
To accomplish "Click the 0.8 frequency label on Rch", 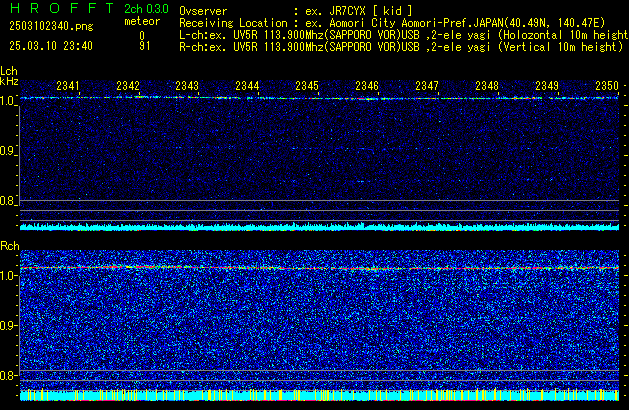I will 8,375.
